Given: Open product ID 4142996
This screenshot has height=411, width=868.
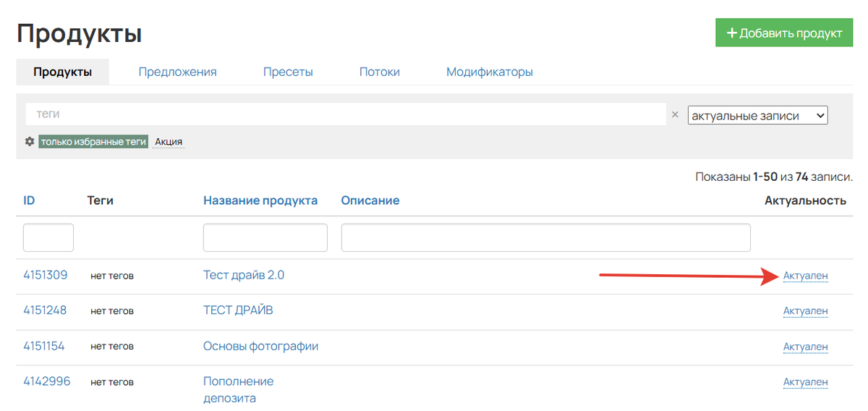Looking at the screenshot, I should [47, 381].
